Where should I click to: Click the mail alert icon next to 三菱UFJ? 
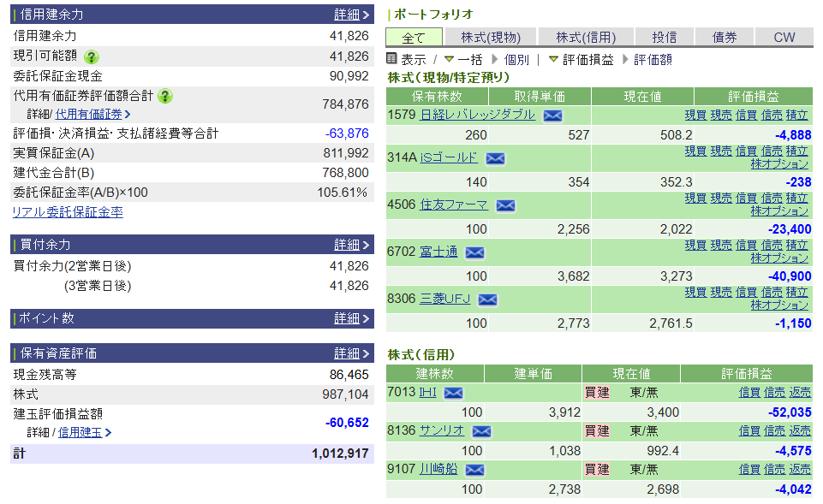pos(487,299)
